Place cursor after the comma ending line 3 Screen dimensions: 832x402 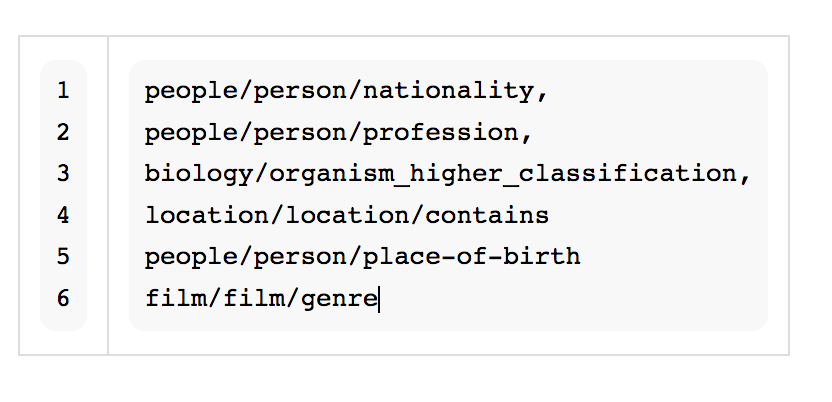751,174
